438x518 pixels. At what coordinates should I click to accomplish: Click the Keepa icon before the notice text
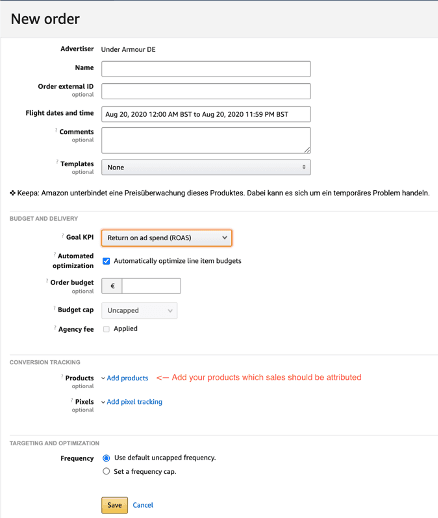(13, 193)
